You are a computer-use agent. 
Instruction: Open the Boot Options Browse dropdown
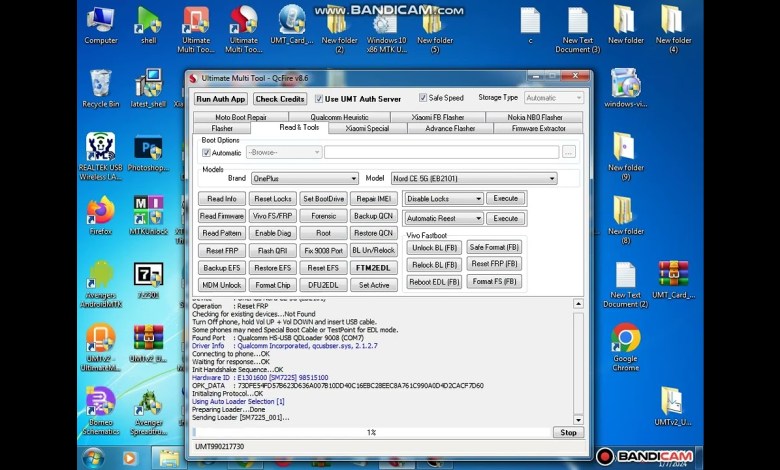click(x=284, y=152)
